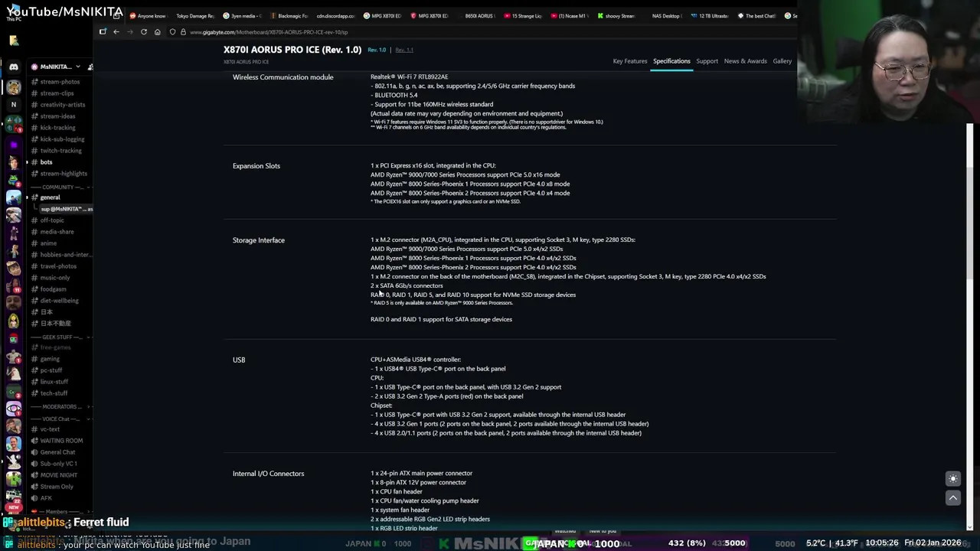
Task: Join Sub-only VC 1 voice channel
Action: coord(58,463)
